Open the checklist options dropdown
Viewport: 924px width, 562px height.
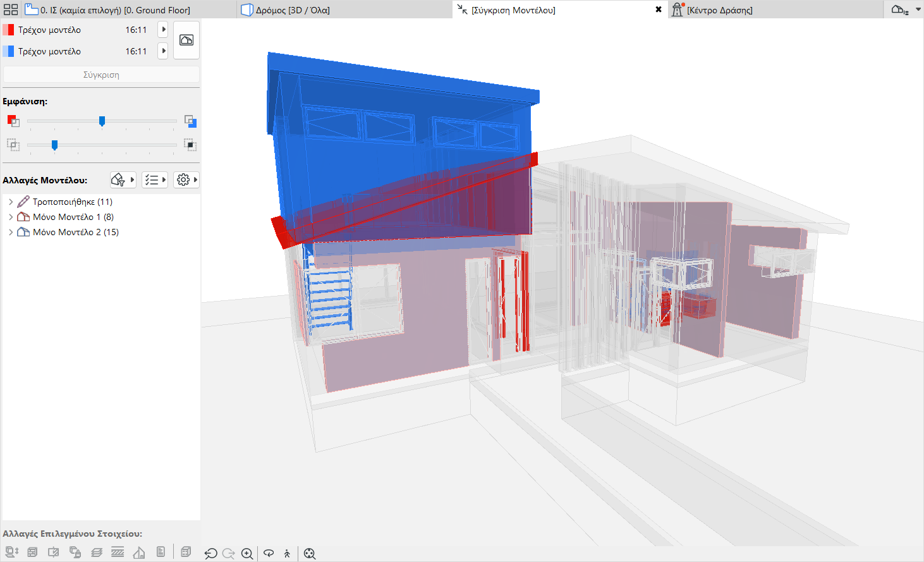pyautogui.click(x=155, y=180)
